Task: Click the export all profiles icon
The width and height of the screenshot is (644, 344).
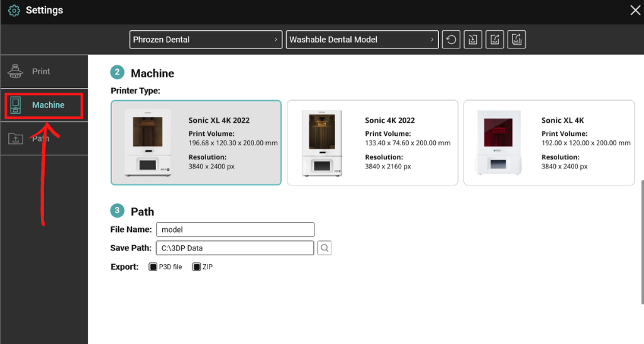Action: pos(516,40)
